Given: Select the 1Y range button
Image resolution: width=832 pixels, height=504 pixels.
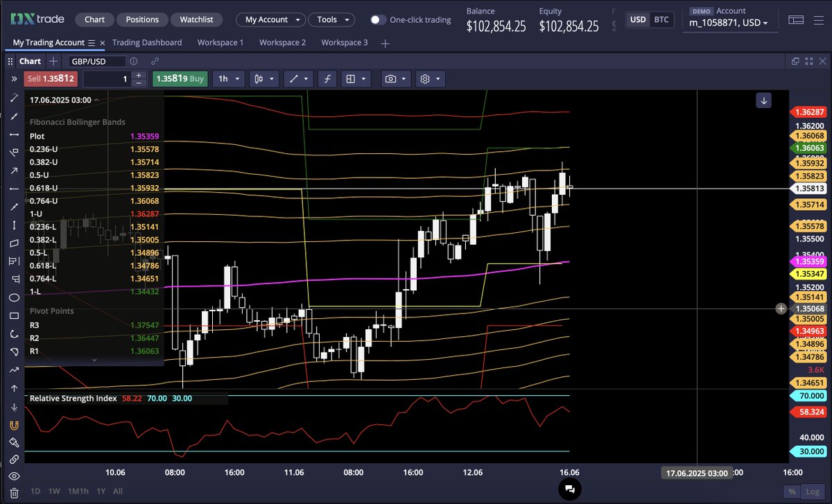Looking at the screenshot, I should pos(101,492).
